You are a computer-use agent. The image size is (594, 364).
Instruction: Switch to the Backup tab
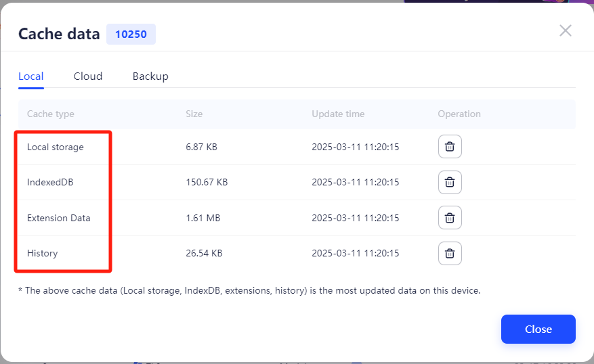150,76
